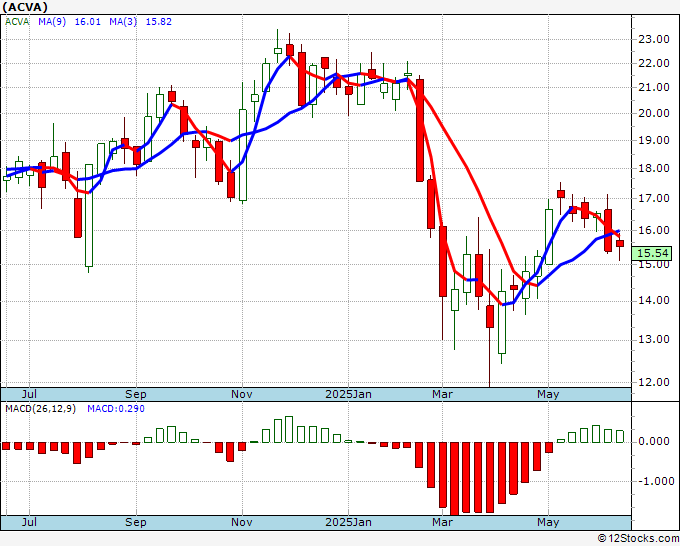Screen dimensions: 680x546
Task: Click the 18.00 price axis label
Action: 654,168
